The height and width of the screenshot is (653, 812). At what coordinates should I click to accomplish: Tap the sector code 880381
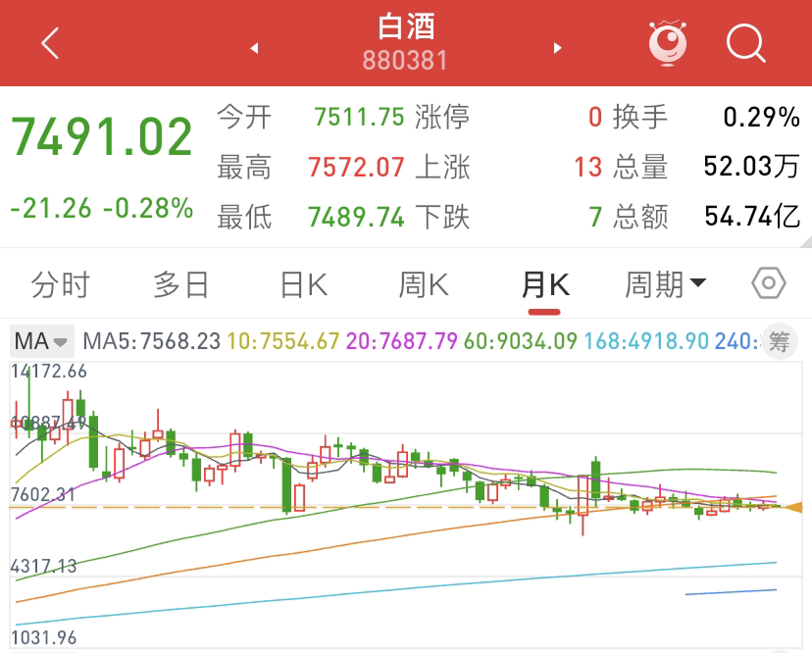(x=405, y=61)
